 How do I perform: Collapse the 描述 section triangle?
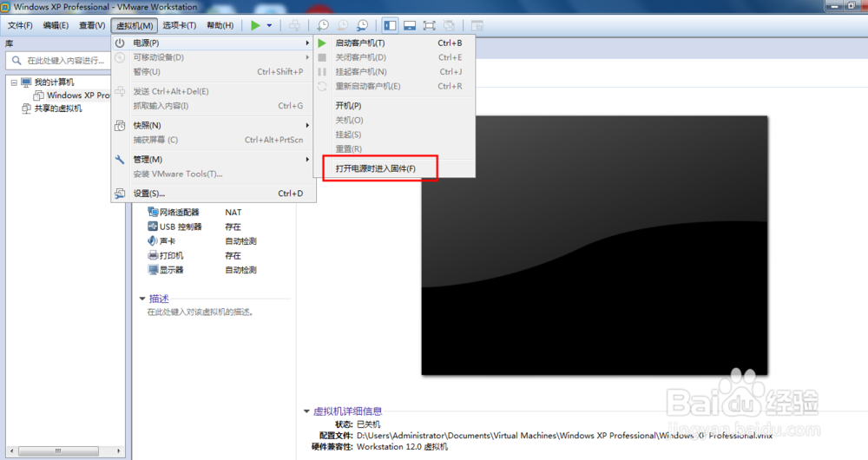point(142,299)
